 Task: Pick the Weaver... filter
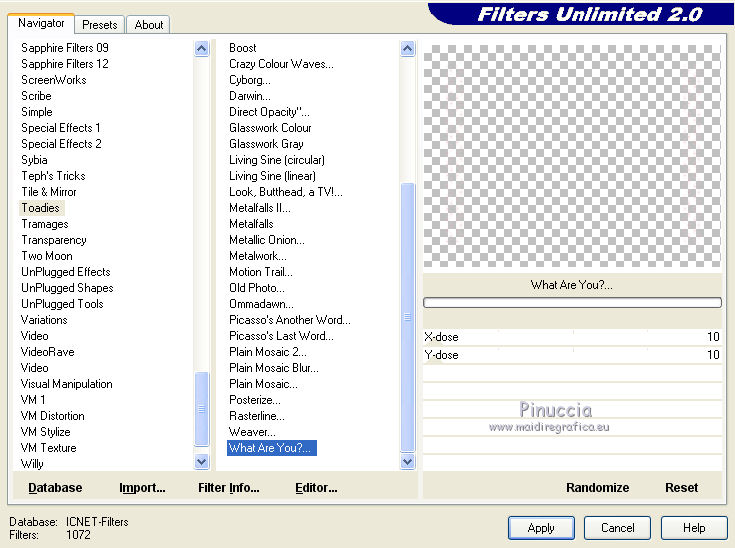click(x=252, y=432)
